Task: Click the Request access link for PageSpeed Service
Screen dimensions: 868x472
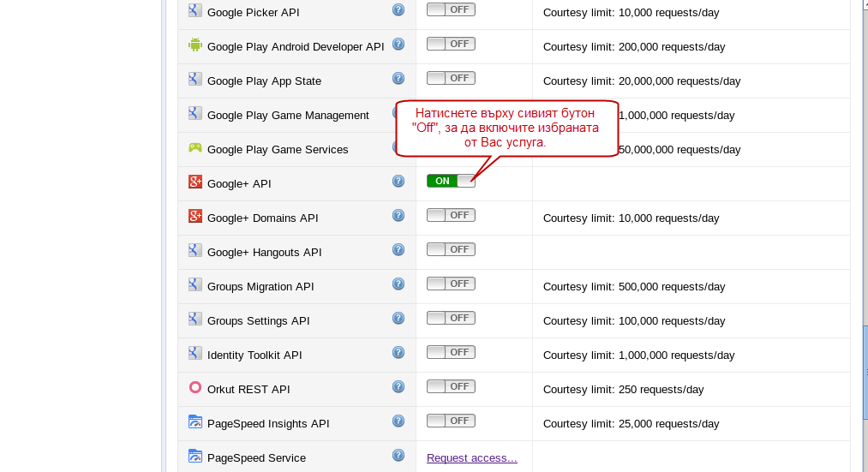Action: [x=471, y=458]
